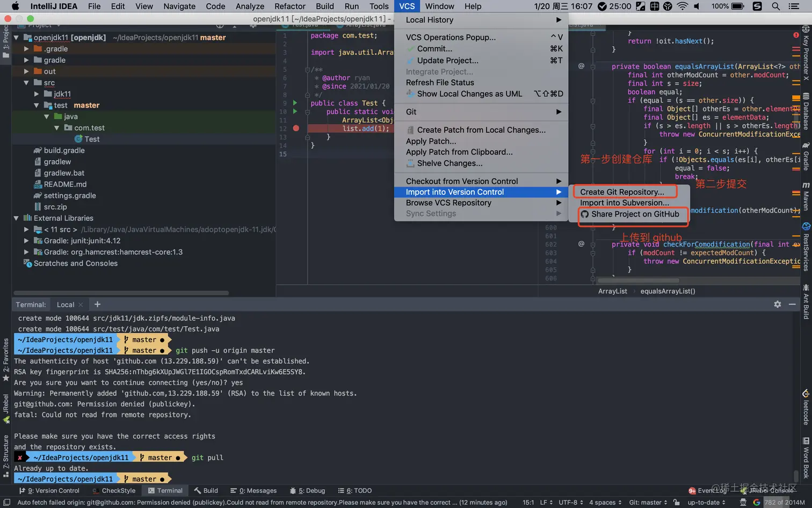
Task: Open the CheckStyle tool window
Action: pos(114,491)
